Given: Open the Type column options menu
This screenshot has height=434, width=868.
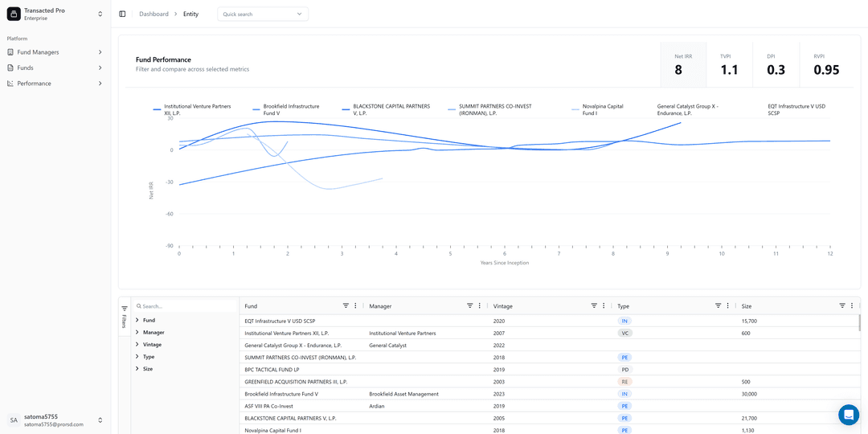Looking at the screenshot, I should point(727,305).
